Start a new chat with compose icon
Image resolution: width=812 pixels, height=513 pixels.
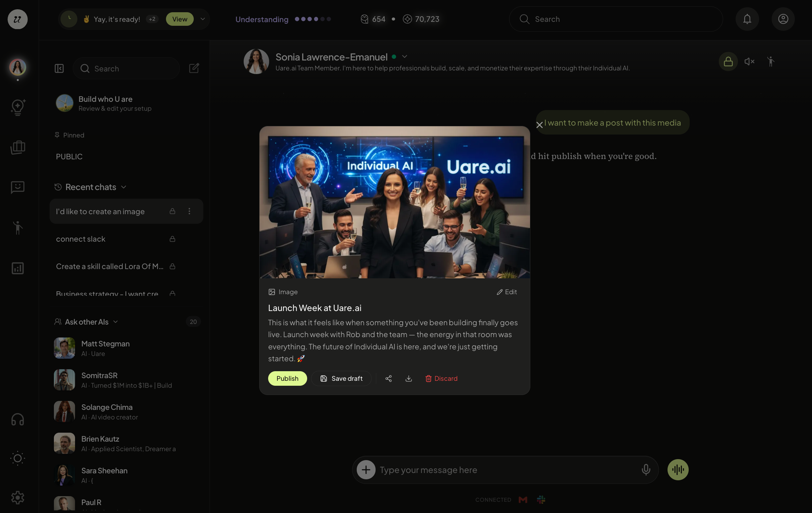click(194, 68)
